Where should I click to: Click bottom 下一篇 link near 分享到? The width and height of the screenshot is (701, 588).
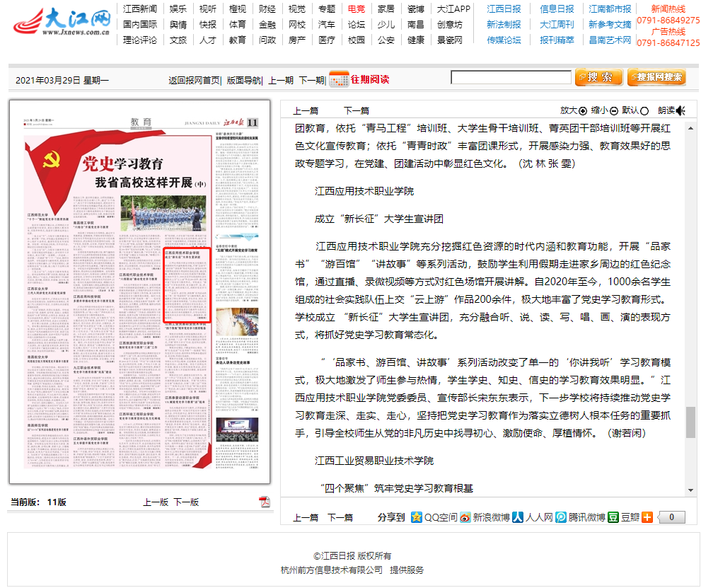[x=340, y=518]
